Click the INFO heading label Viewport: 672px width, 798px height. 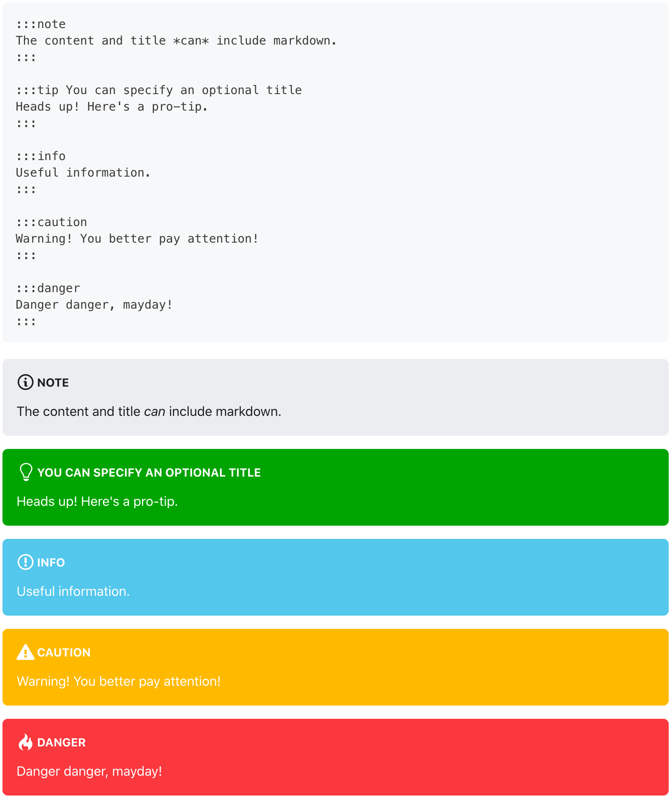pyautogui.click(x=51, y=562)
